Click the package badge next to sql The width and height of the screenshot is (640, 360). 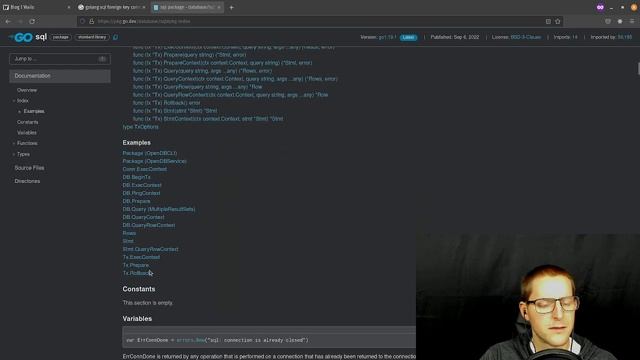(61, 37)
